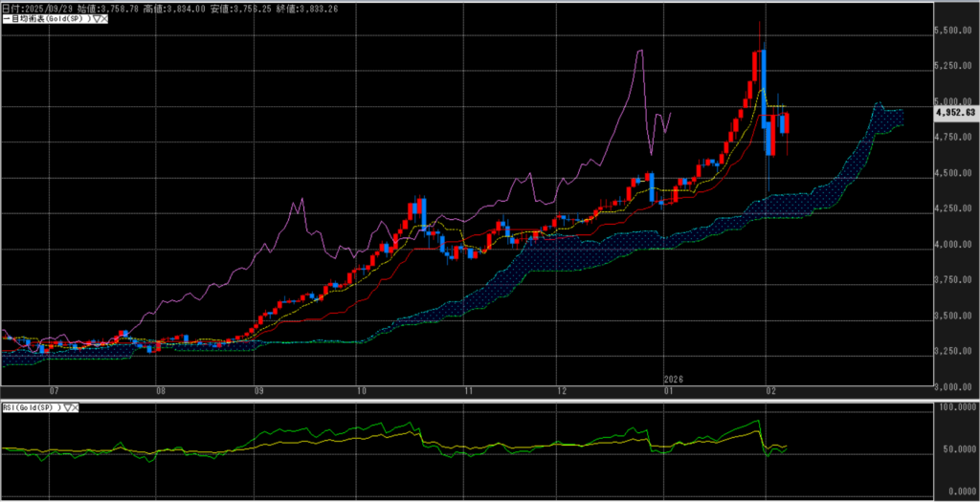Image resolution: width=980 pixels, height=502 pixels.
Task: Click the 3,000.00 price axis label
Action: (x=956, y=387)
